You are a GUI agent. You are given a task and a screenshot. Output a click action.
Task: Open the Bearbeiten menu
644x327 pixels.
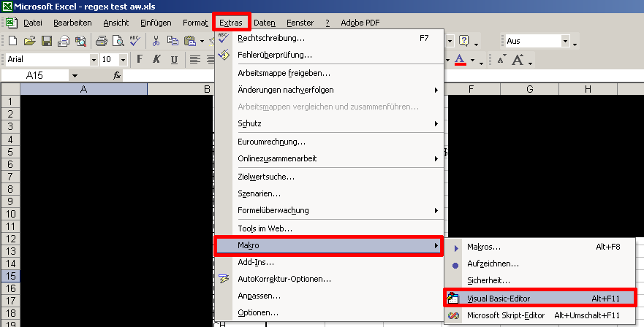[x=72, y=23]
